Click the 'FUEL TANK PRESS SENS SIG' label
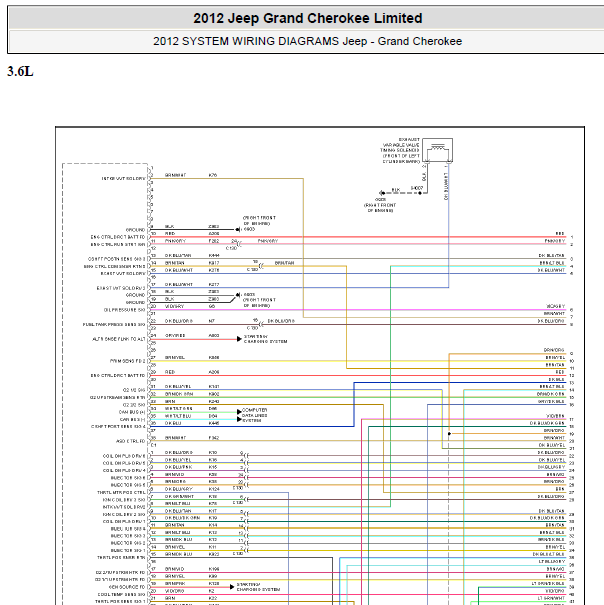604x605 pixels. [x=114, y=324]
